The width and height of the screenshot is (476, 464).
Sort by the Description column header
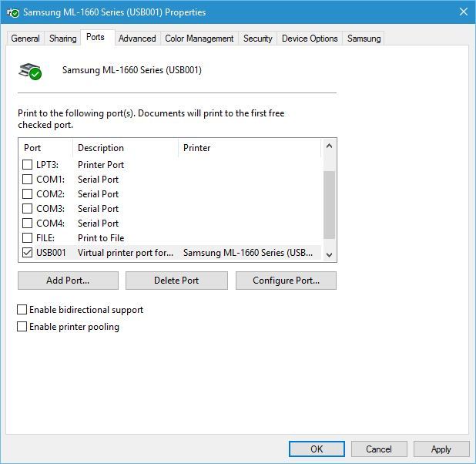[x=126, y=148]
